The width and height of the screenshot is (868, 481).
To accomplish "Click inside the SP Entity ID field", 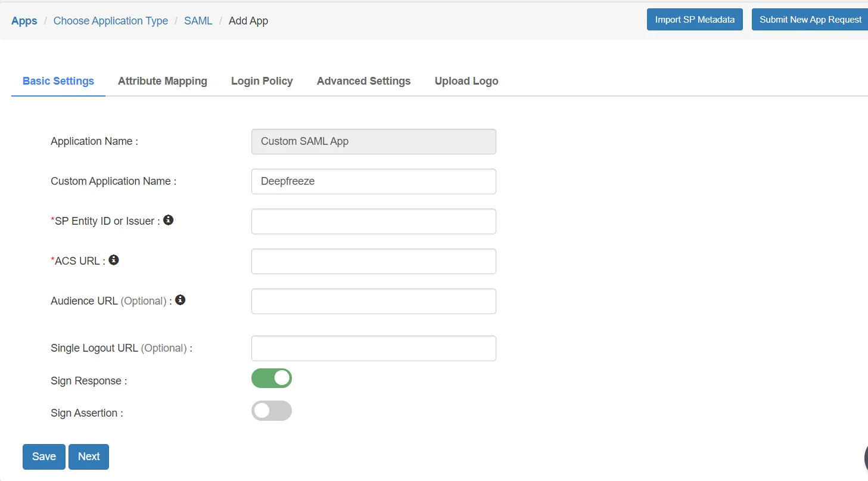I will [373, 221].
